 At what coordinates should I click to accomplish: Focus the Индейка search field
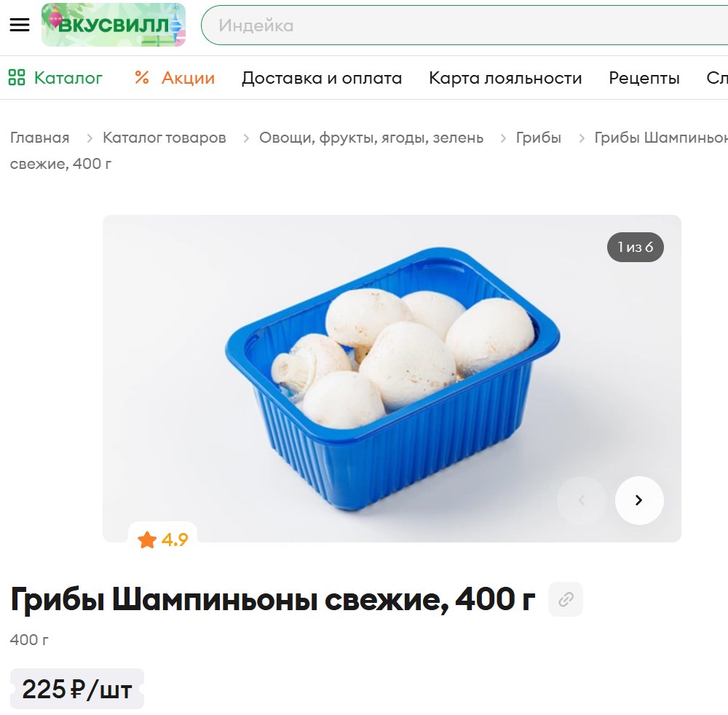pyautogui.click(x=464, y=25)
